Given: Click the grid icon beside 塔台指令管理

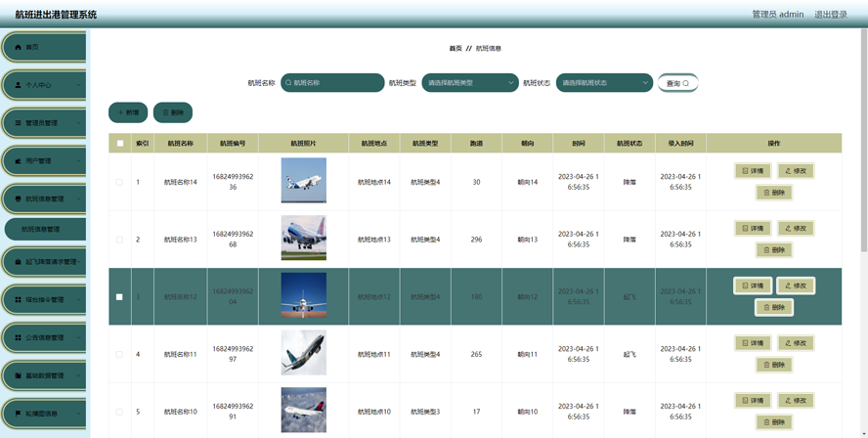Looking at the screenshot, I should coord(18,299).
